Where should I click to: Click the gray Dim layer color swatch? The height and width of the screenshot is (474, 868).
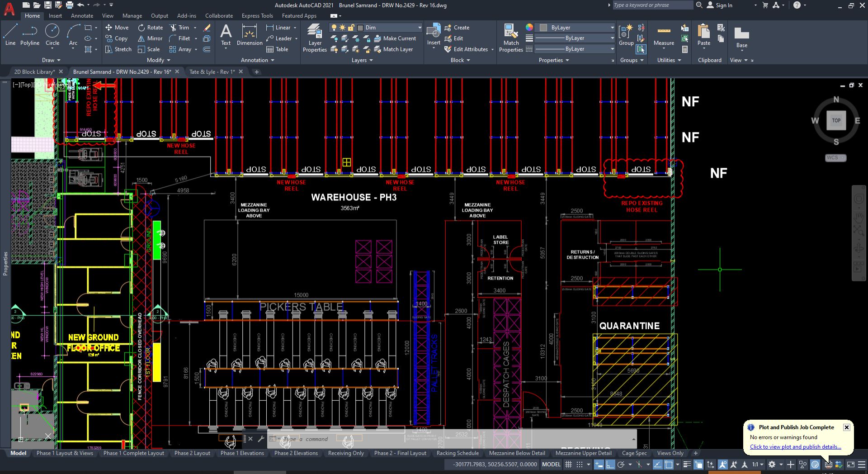(x=360, y=28)
